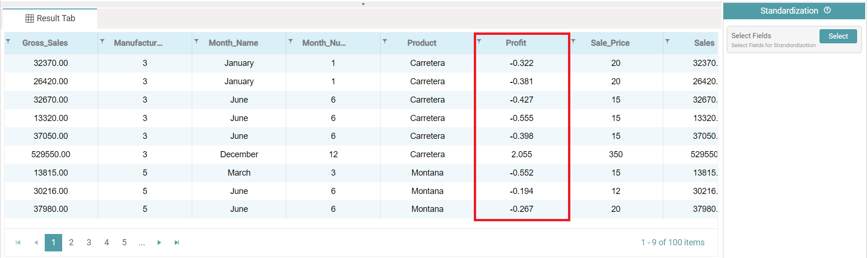Image resolution: width=868 pixels, height=258 pixels.
Task: Click the Product column filter icon
Action: coord(385,41)
